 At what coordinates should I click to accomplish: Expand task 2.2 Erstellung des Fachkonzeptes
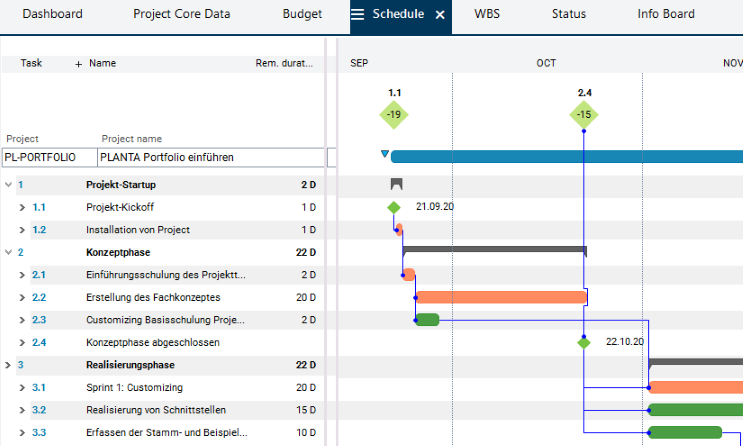[x=22, y=297]
